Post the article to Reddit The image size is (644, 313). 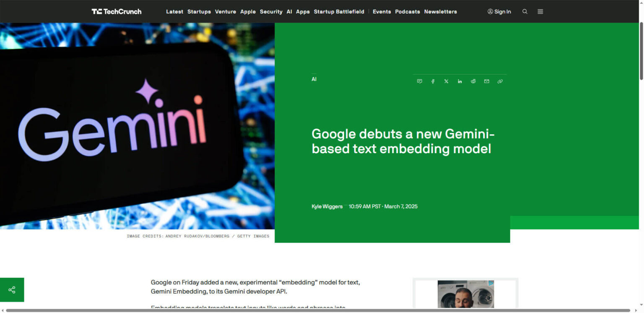click(473, 81)
